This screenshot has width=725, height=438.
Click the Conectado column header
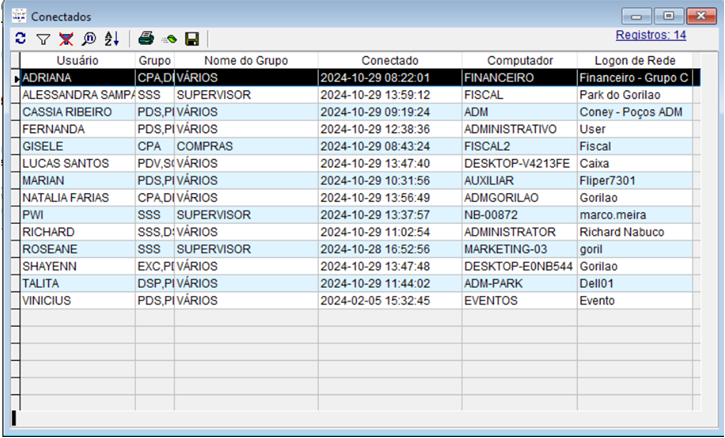[390, 61]
